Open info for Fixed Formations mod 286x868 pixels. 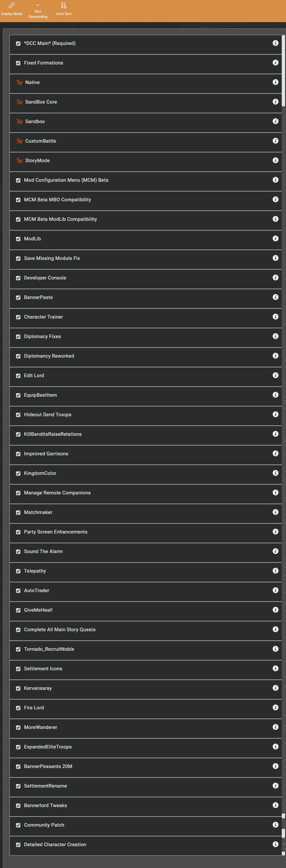(x=275, y=63)
